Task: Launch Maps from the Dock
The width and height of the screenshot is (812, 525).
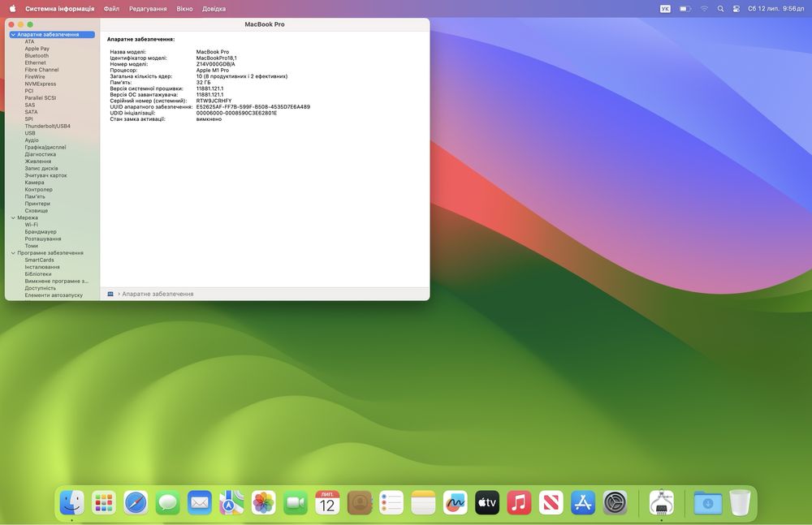Action: tap(231, 502)
